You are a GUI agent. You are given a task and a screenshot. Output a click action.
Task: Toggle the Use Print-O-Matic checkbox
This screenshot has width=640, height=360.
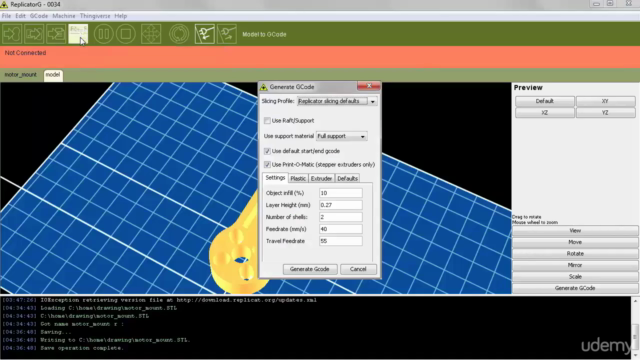[267, 164]
